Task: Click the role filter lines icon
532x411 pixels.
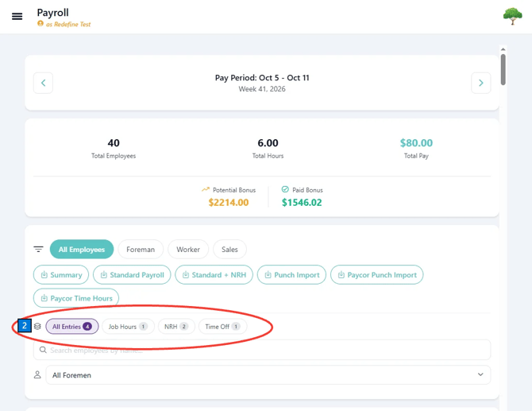Action: click(x=38, y=250)
